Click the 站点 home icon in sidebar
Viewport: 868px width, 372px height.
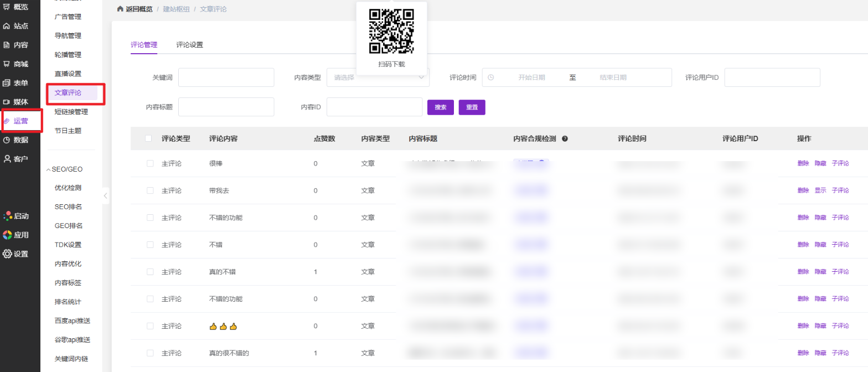pos(7,26)
